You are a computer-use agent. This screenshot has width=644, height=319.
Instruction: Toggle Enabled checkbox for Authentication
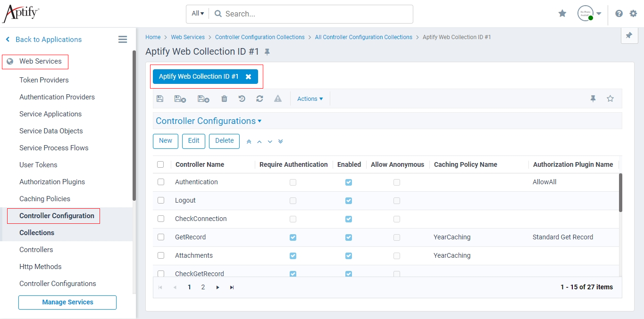(x=349, y=182)
